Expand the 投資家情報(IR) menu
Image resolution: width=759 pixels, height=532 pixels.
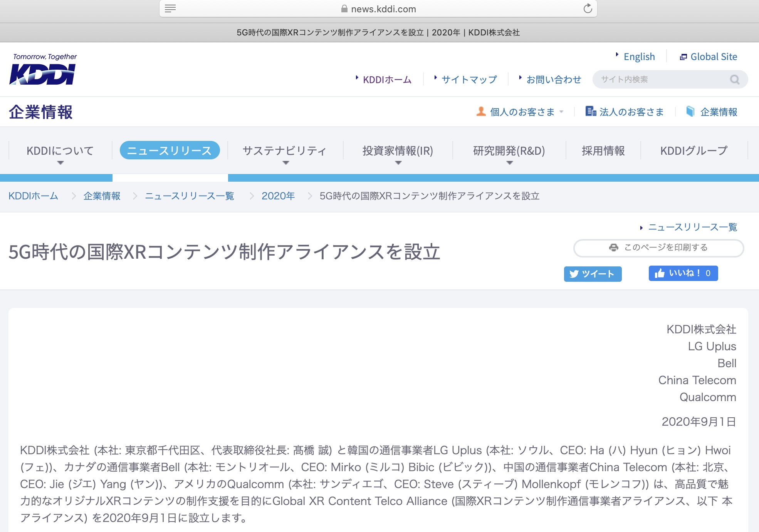(x=398, y=151)
